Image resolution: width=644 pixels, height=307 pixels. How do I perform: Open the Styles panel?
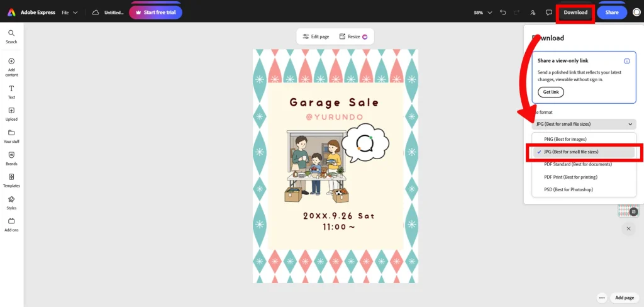(11, 203)
